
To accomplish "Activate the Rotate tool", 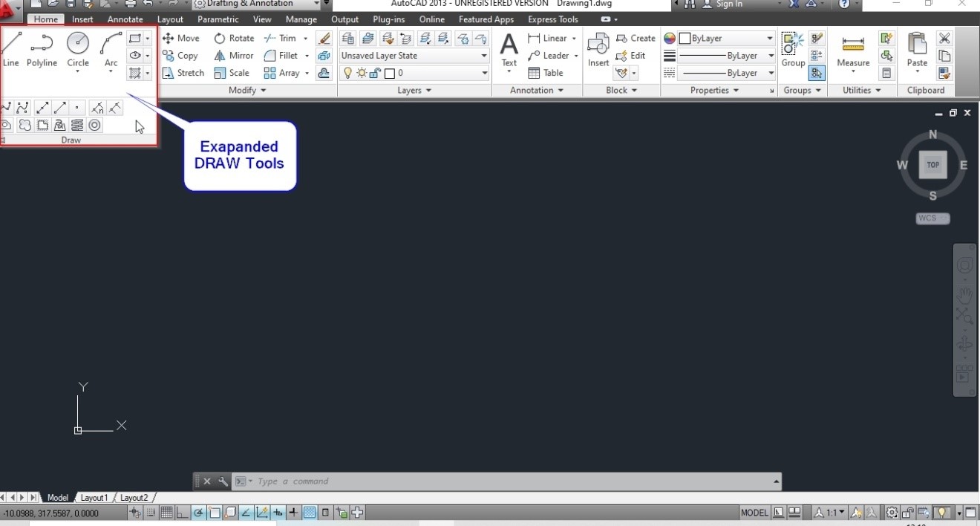I will tap(234, 38).
